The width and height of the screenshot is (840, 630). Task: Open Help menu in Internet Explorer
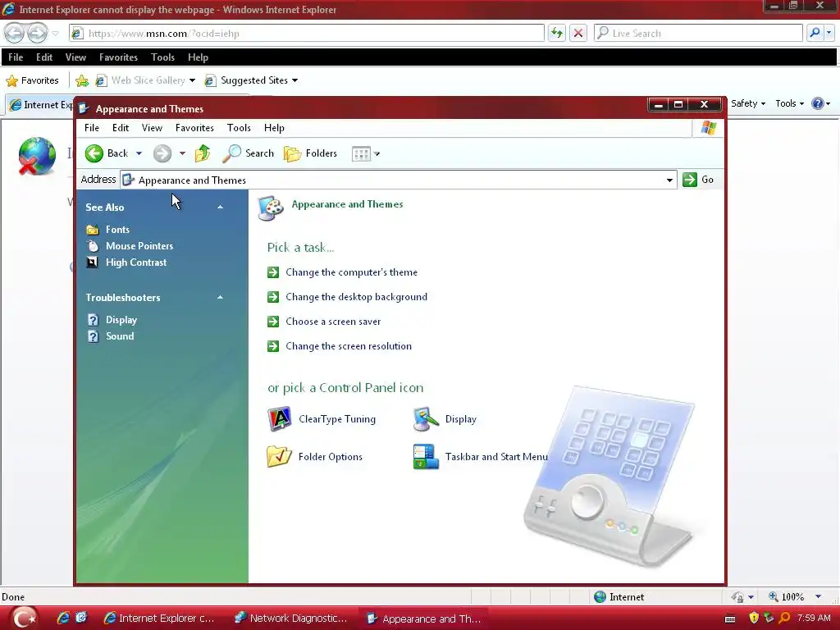[x=198, y=57]
